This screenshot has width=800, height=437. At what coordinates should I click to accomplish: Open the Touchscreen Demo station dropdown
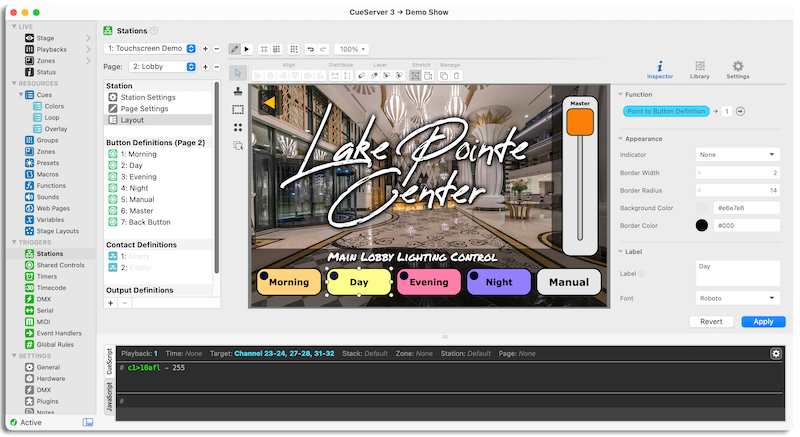point(151,48)
